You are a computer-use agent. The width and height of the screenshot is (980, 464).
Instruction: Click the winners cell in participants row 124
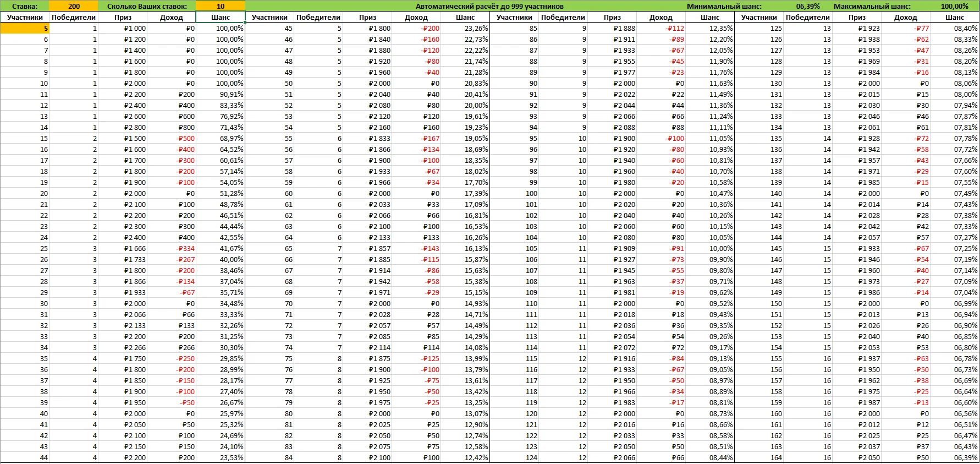tap(563, 457)
